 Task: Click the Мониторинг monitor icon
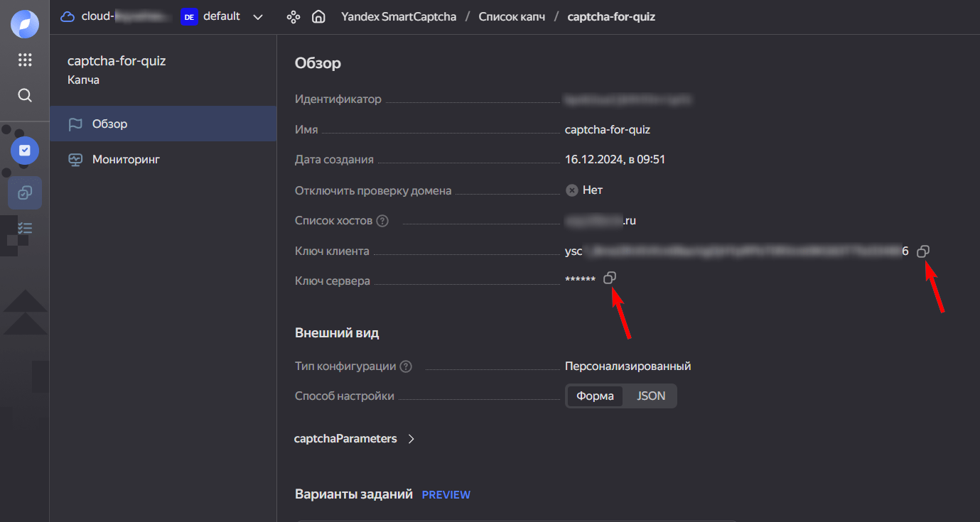pyautogui.click(x=75, y=160)
